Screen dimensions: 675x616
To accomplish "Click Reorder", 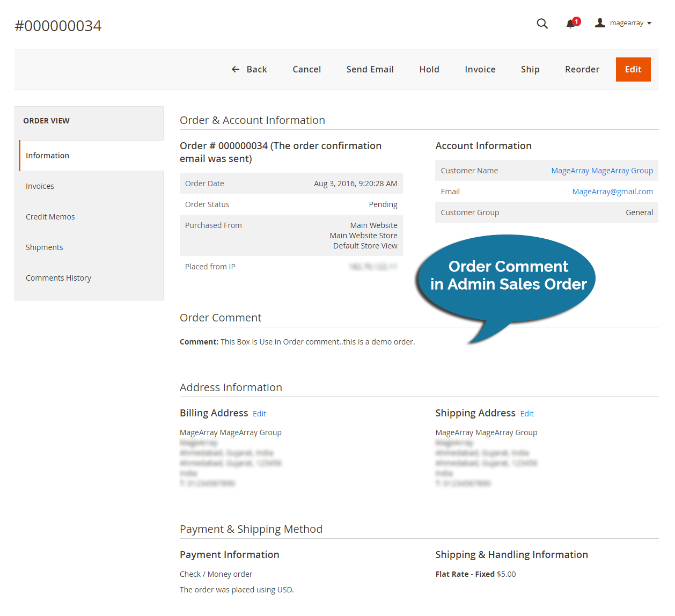I will pos(582,69).
